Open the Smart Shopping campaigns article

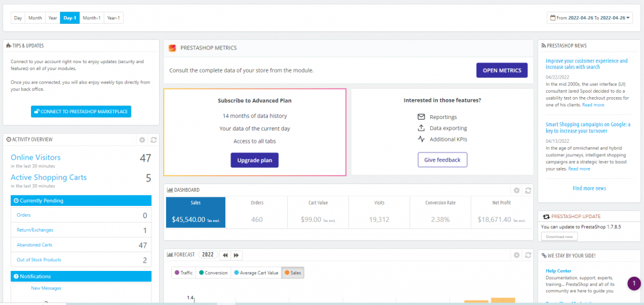[x=588, y=127]
